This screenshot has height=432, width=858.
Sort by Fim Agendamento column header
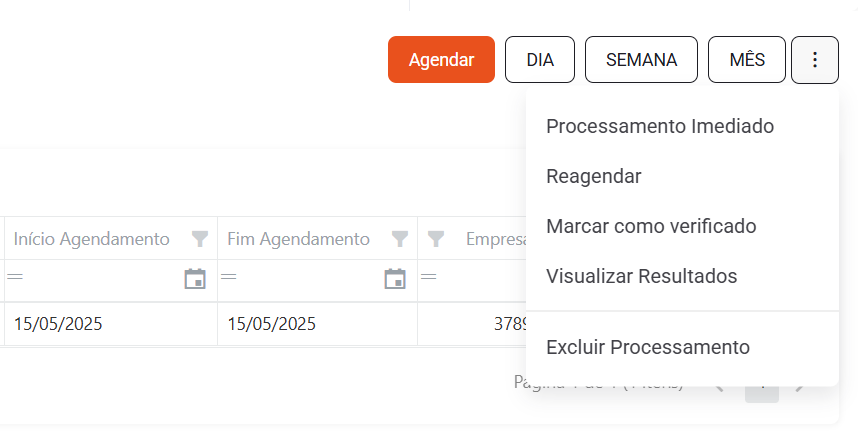299,239
